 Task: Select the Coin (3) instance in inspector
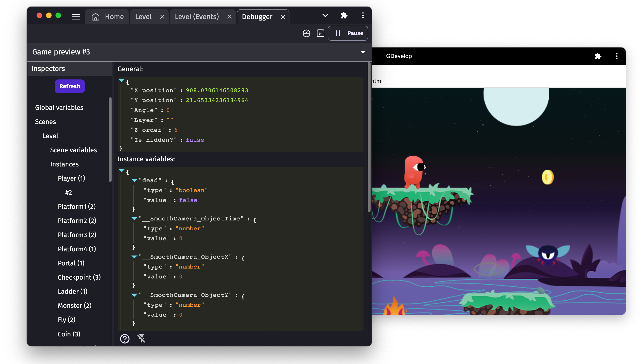pos(68,334)
